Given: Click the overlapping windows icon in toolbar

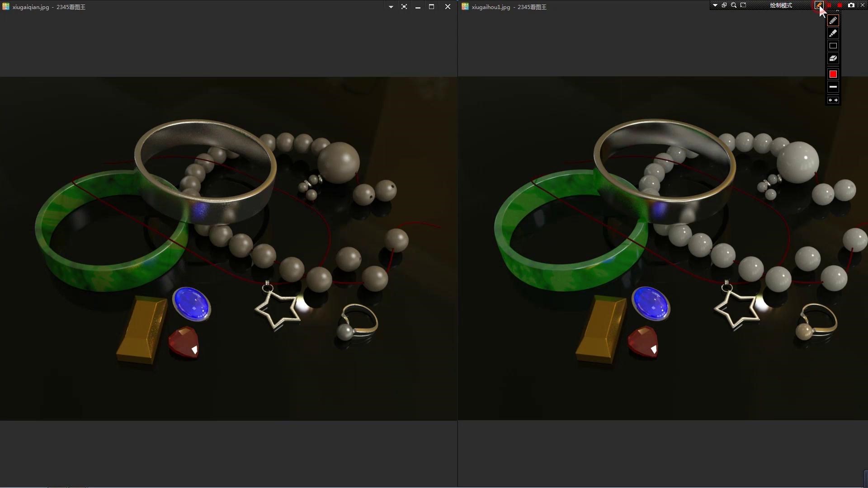Looking at the screenshot, I should [x=724, y=5].
